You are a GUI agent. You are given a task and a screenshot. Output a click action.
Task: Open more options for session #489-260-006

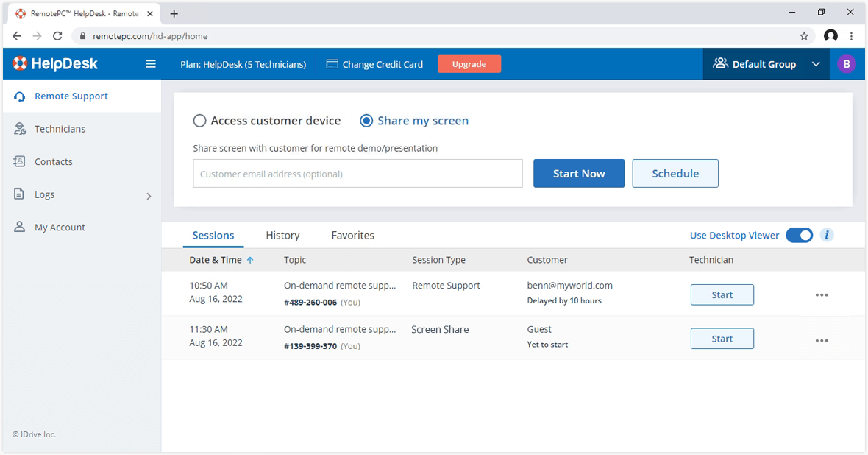pyautogui.click(x=822, y=295)
